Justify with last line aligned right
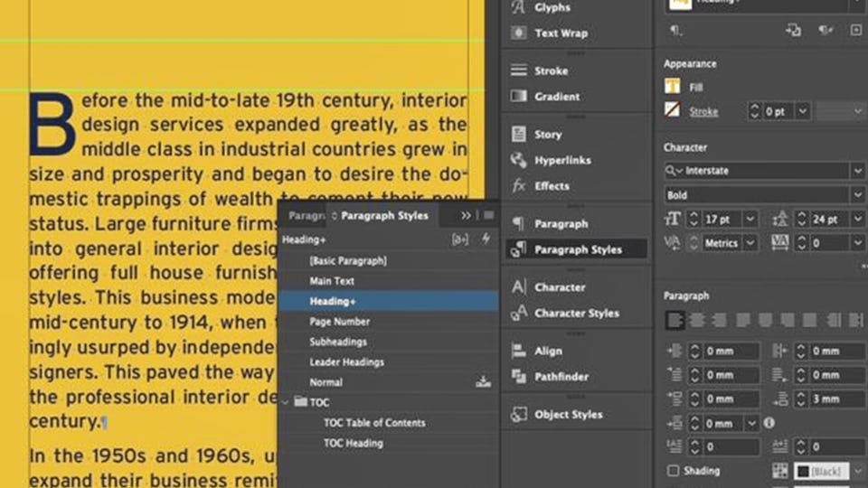Screen dimensions: 868x488 click(x=788, y=320)
